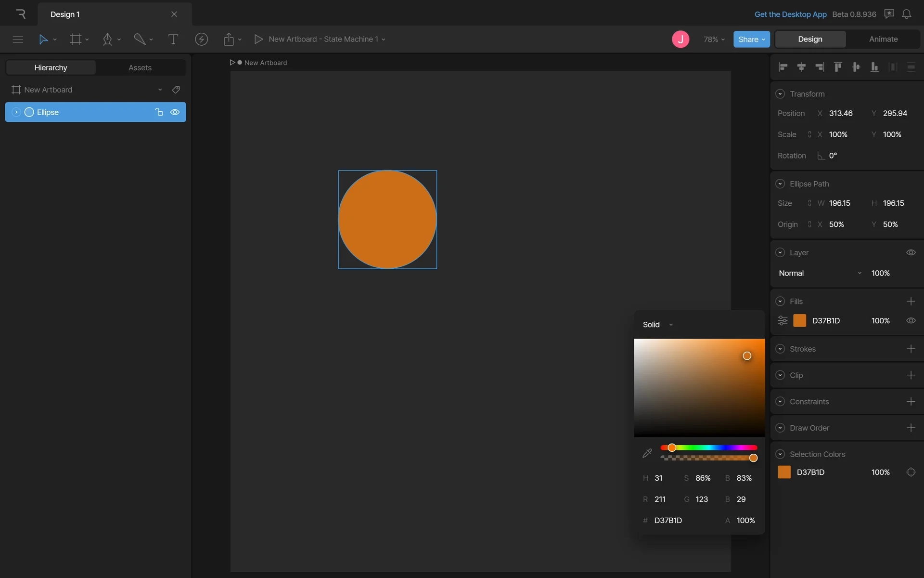The width and height of the screenshot is (924, 578).
Task: Hide the Ellipse layer with the eye icon
Action: point(175,112)
